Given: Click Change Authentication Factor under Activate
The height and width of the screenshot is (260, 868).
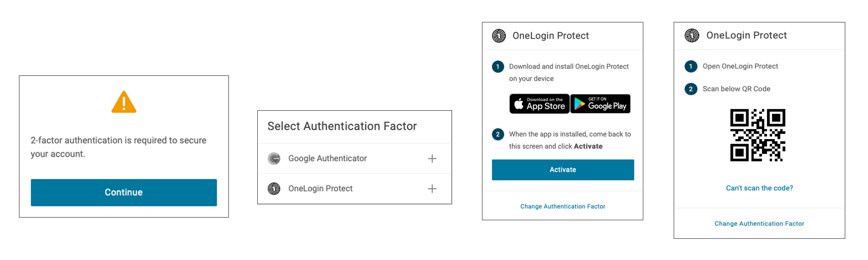Looking at the screenshot, I should 562,206.
